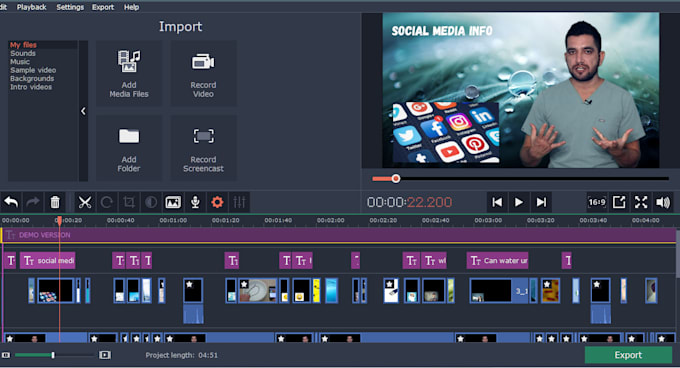Screen dimensions: 680x368
Task: Click the 00:01:00 ruler mark
Action: tap(173, 220)
